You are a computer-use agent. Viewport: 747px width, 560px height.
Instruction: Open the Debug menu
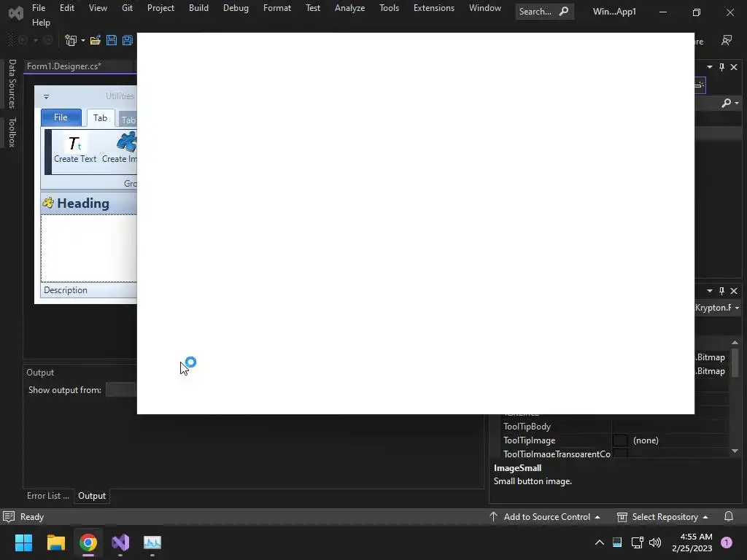(x=236, y=8)
